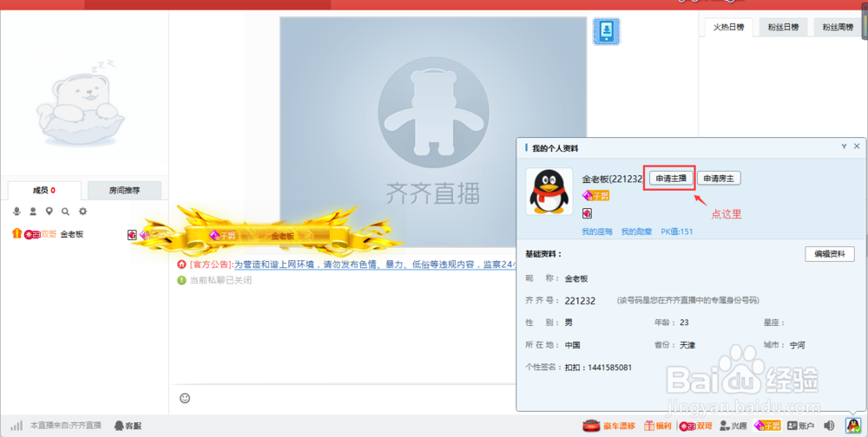Image resolution: width=868 pixels, height=437 pixels.
Task: Click the signal strength bars icon
Action: pyautogui.click(x=16, y=426)
